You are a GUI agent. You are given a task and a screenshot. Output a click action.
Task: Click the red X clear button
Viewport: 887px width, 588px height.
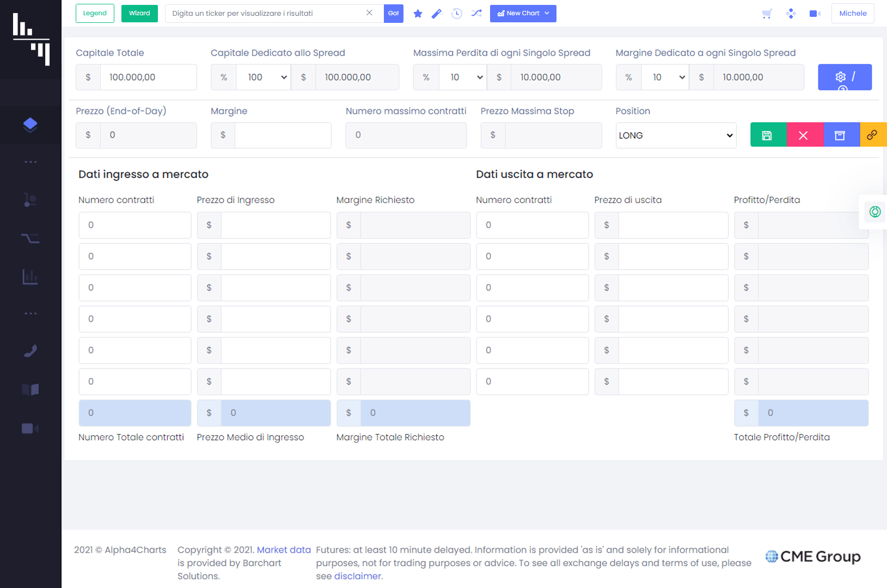point(804,135)
